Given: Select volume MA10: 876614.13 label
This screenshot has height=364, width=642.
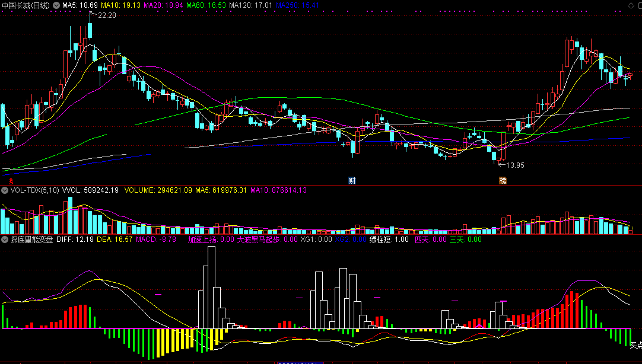Looking at the screenshot, I should click(278, 190).
